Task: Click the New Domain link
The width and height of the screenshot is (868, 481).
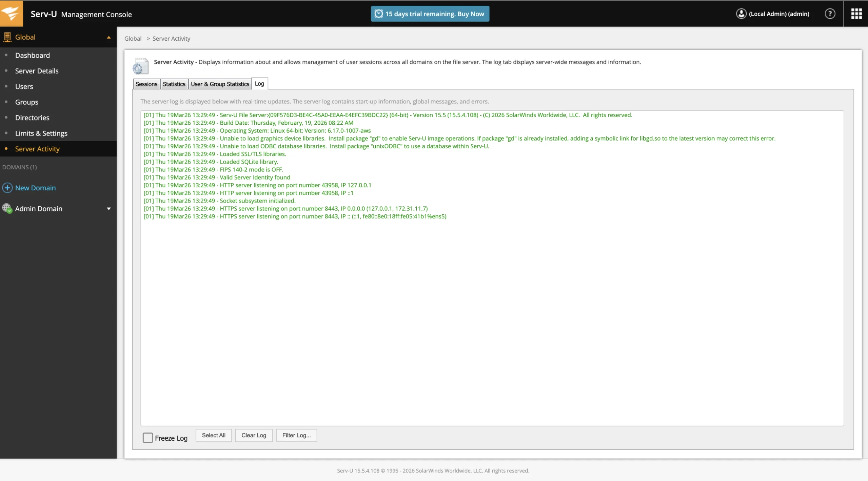Action: point(35,188)
